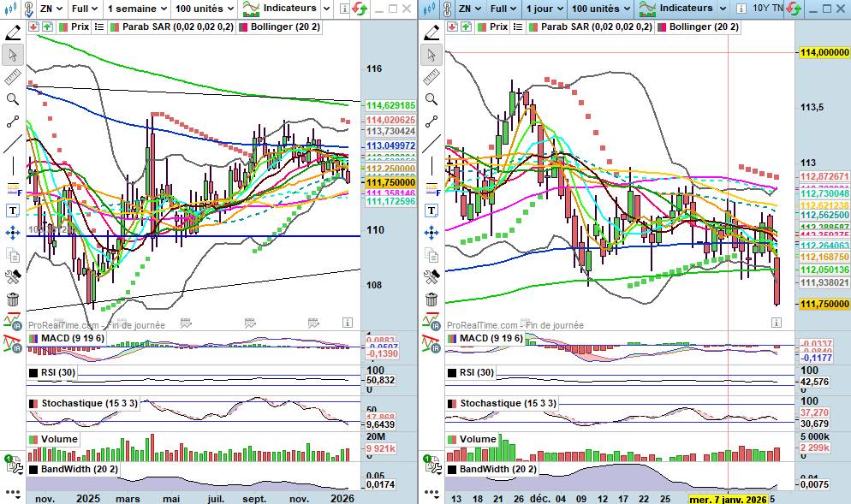Toggle the chain link icon in right chart header

[x=446, y=9]
